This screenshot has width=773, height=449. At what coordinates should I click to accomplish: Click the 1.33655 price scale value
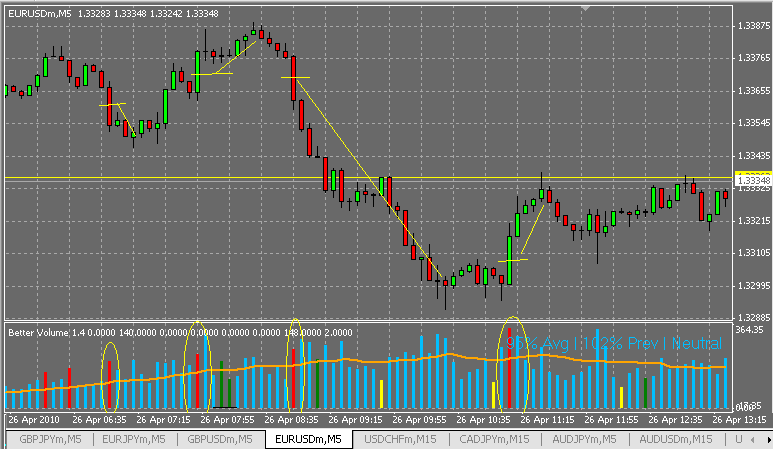pos(754,91)
